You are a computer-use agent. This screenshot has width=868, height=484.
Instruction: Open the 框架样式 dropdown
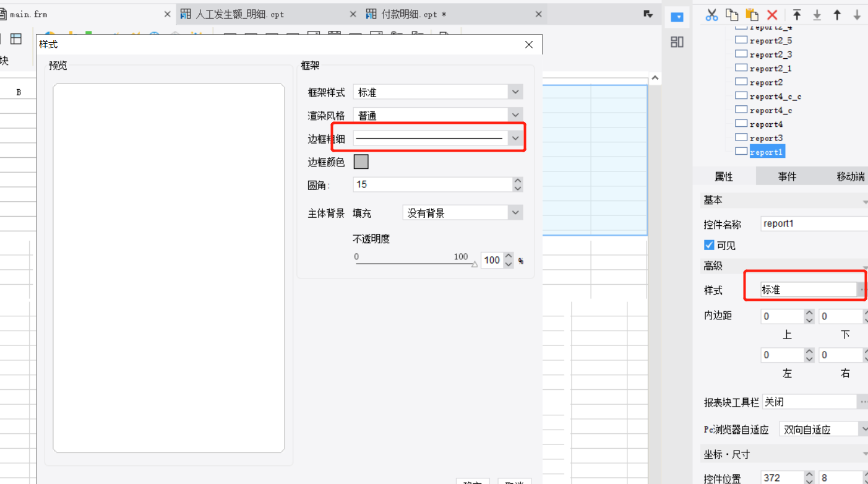tap(515, 92)
